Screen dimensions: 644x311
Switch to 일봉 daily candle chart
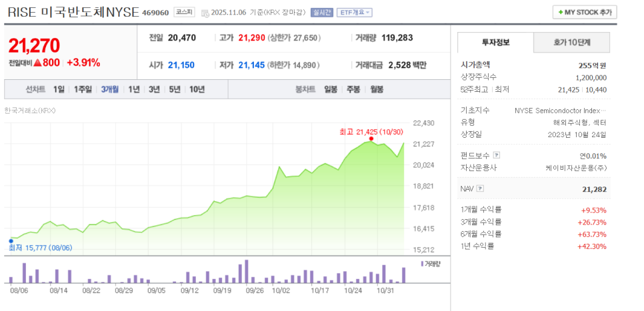click(x=331, y=89)
